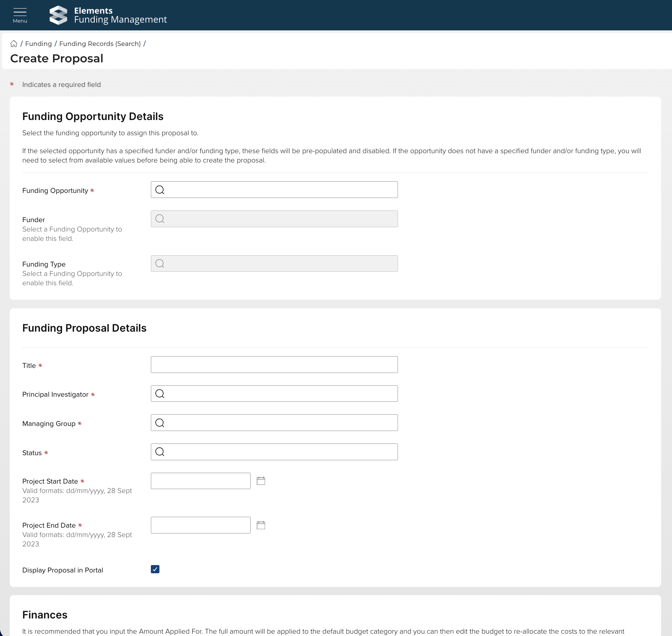Go to Funding Records (Search) breadcrumb

pyautogui.click(x=100, y=44)
